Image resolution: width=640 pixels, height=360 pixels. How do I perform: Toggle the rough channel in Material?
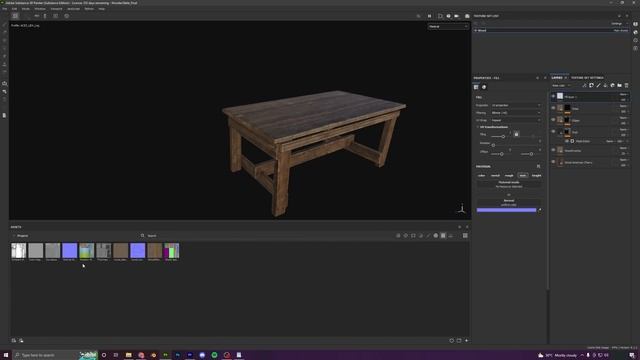(x=509, y=176)
